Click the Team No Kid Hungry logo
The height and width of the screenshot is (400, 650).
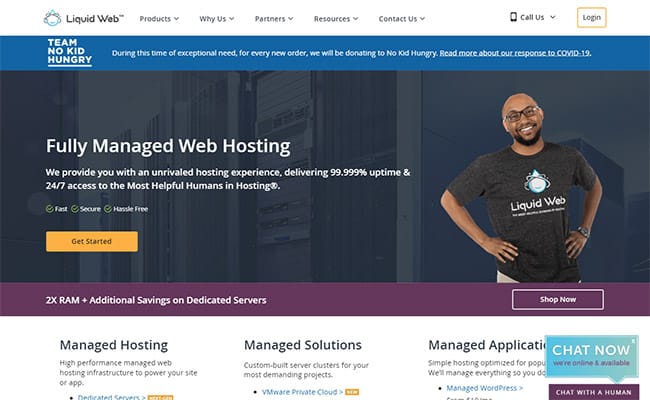point(70,52)
